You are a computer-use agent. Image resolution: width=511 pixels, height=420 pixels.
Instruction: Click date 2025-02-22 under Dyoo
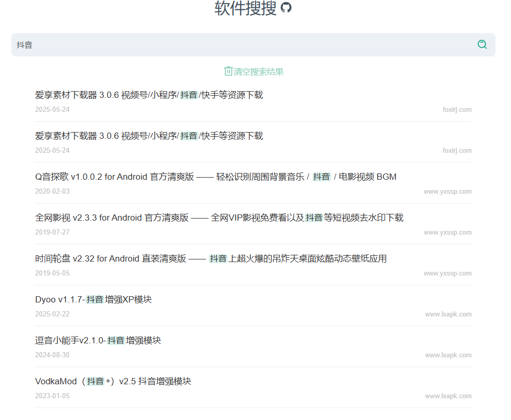pyautogui.click(x=52, y=314)
